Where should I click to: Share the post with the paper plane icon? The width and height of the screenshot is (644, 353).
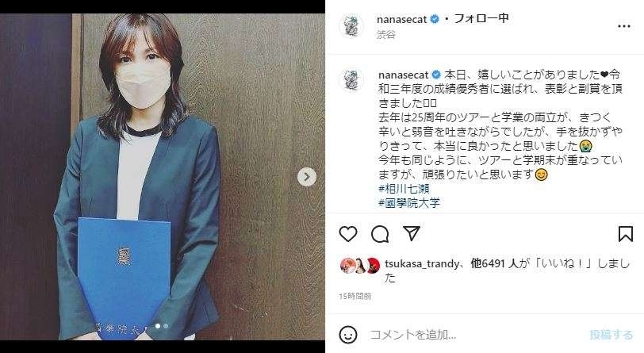pyautogui.click(x=411, y=233)
